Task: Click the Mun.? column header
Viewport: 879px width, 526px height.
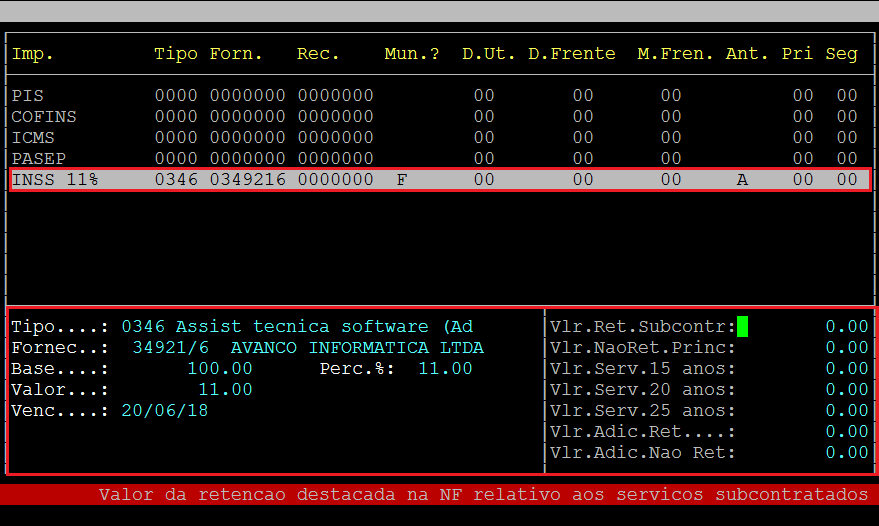Action: point(411,54)
